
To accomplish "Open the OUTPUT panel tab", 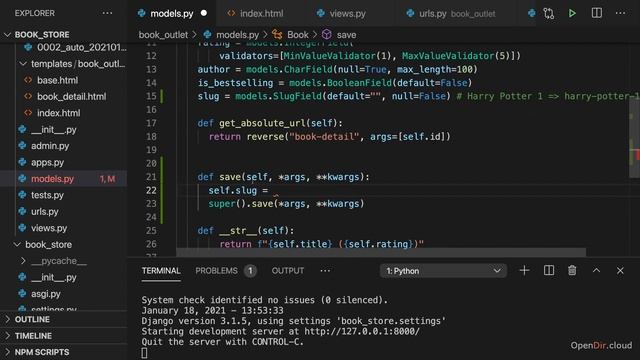I will (x=288, y=271).
